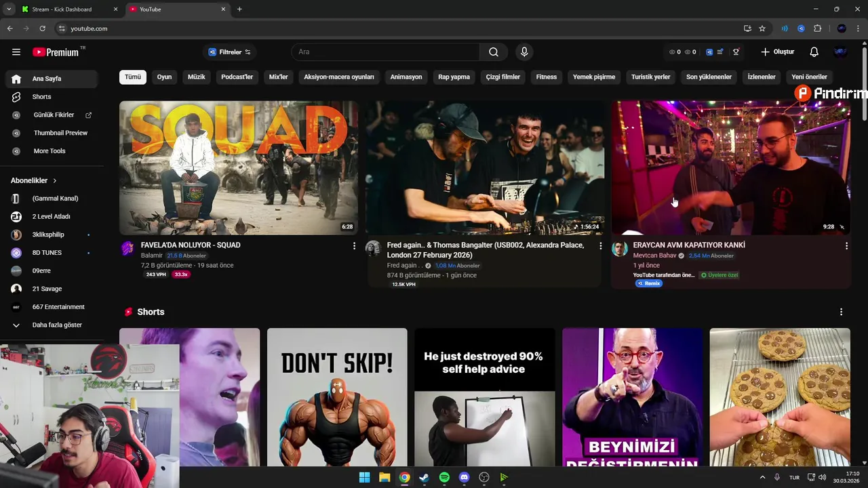This screenshot has height=488, width=868.
Task: Open Mevtcan Bahav channel avatar
Action: (620, 249)
